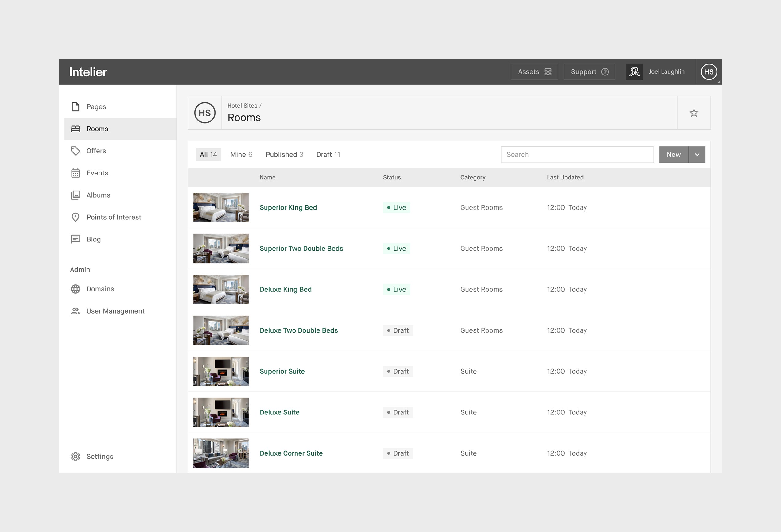The image size is (781, 532).
Task: Expand the New button dropdown chevron
Action: click(x=697, y=155)
